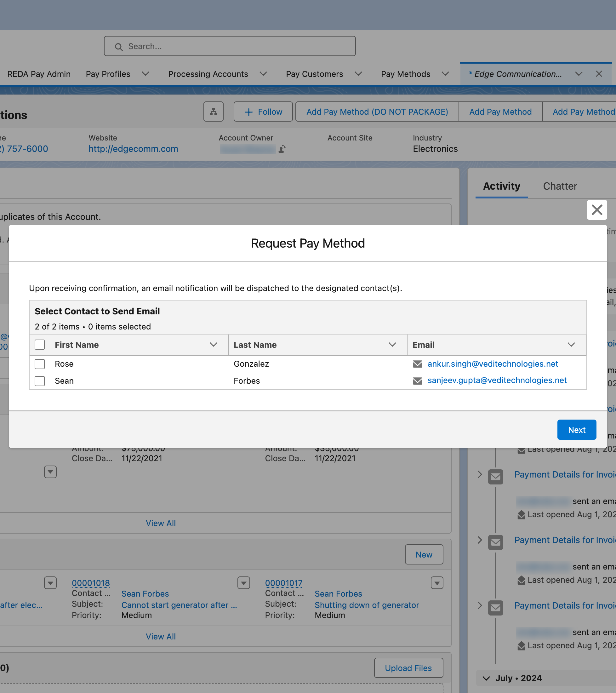This screenshot has height=693, width=616.
Task: Focus the Search input field
Action: 230,46
